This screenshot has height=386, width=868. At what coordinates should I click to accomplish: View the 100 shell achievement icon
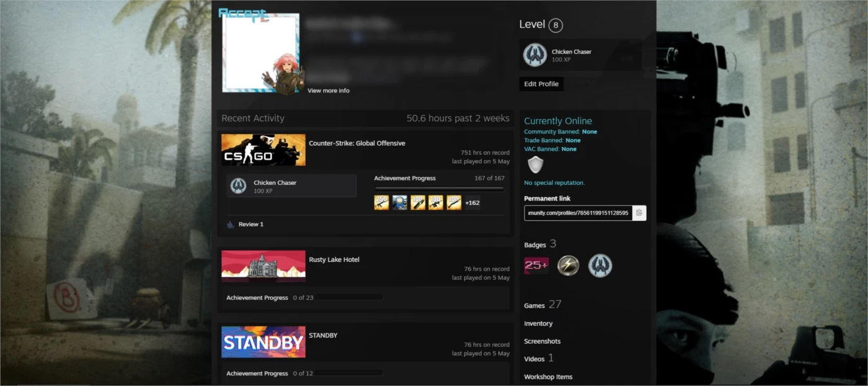(x=418, y=202)
